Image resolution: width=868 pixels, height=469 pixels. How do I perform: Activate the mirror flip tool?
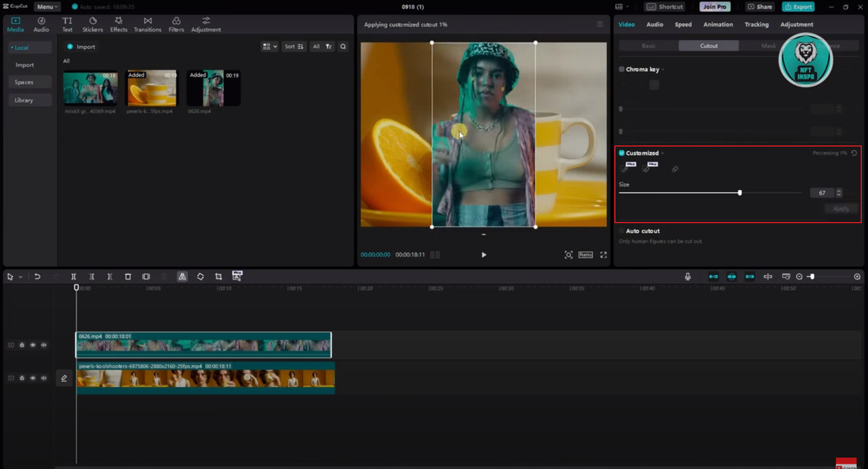182,277
